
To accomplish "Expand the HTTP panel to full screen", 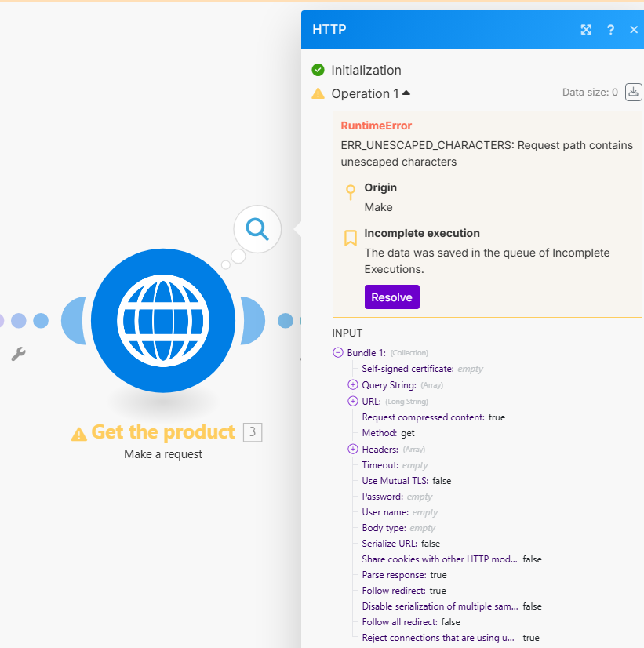I will click(586, 29).
